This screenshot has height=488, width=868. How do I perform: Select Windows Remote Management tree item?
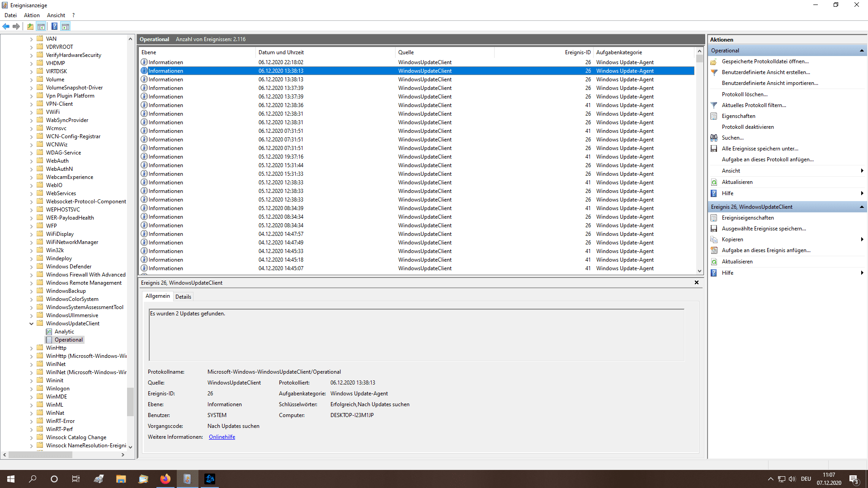point(84,283)
